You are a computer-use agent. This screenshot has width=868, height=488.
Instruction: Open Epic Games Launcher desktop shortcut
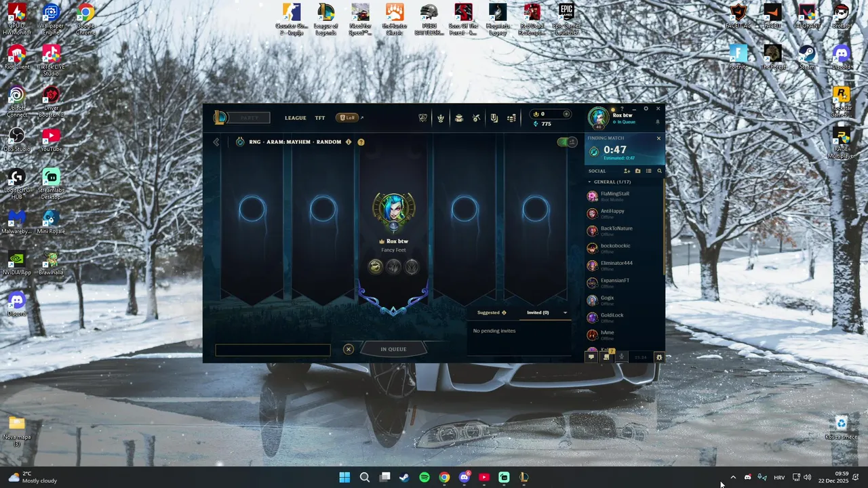(566, 20)
